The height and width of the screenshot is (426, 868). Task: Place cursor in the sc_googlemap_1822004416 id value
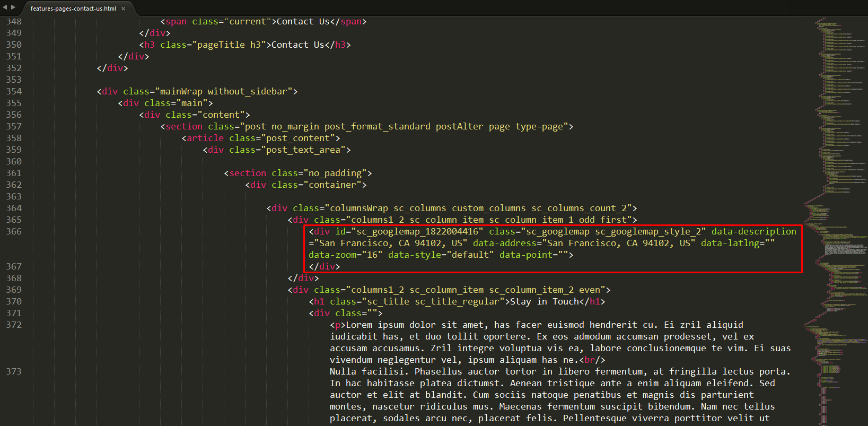pyautogui.click(x=417, y=231)
